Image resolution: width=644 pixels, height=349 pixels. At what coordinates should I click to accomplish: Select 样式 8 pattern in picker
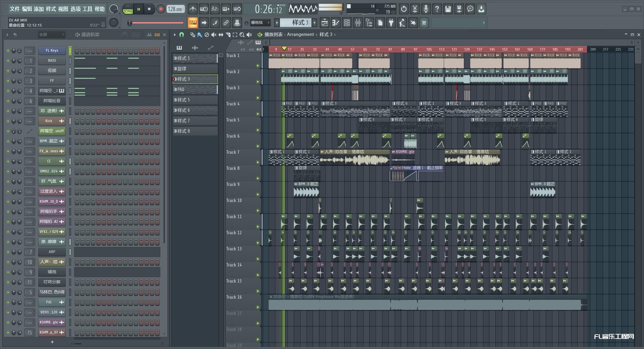pos(195,131)
